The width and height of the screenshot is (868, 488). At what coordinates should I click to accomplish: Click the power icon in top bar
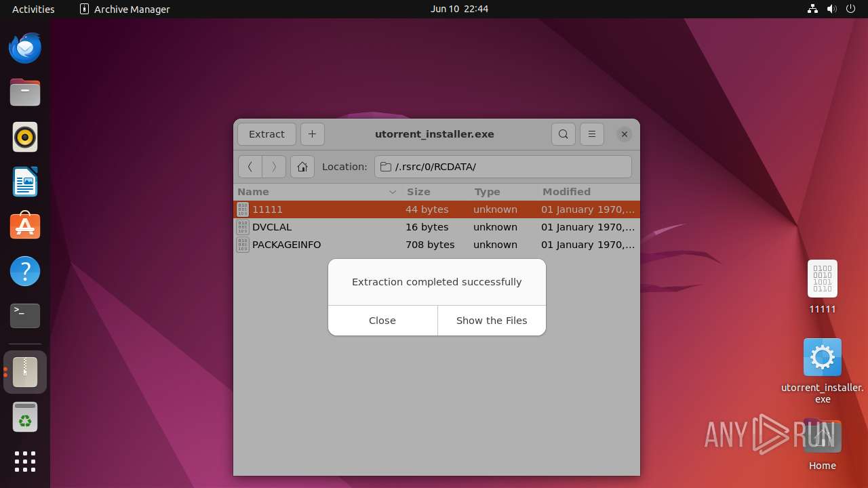coord(851,9)
